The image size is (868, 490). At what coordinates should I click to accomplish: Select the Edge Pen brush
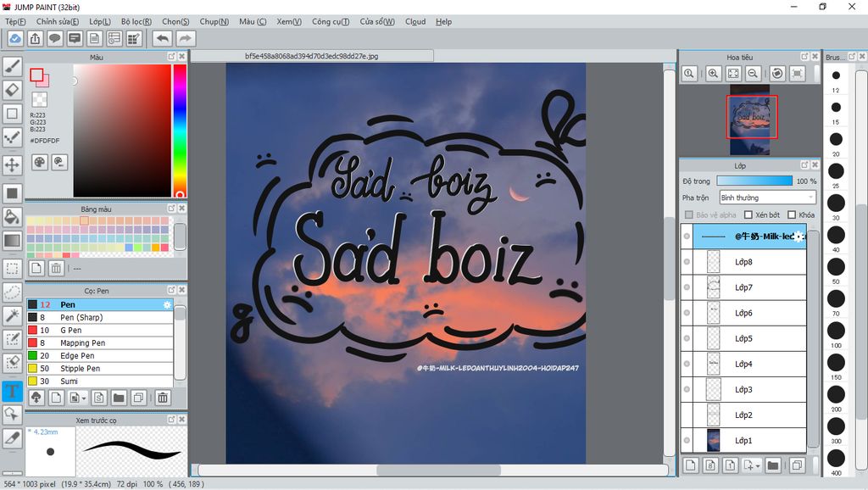point(100,355)
